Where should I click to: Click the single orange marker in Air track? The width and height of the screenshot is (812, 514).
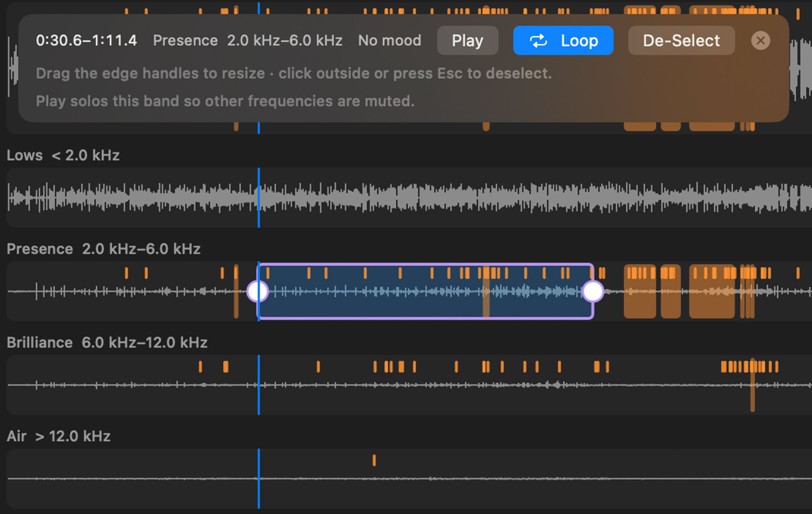pyautogui.click(x=374, y=460)
